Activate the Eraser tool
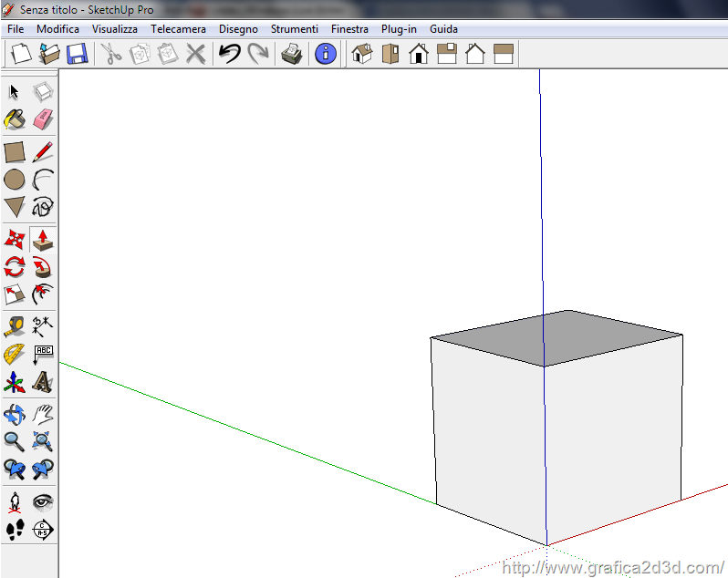The width and height of the screenshot is (728, 578). (43, 119)
